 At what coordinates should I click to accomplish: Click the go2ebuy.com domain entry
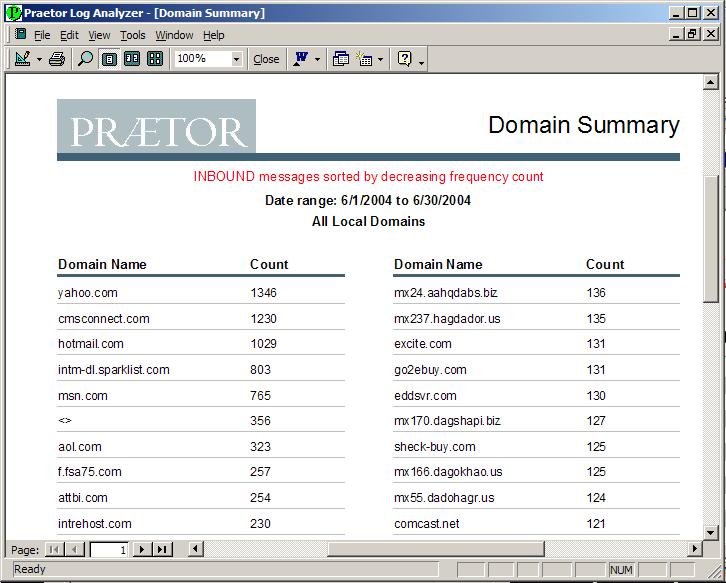point(430,370)
